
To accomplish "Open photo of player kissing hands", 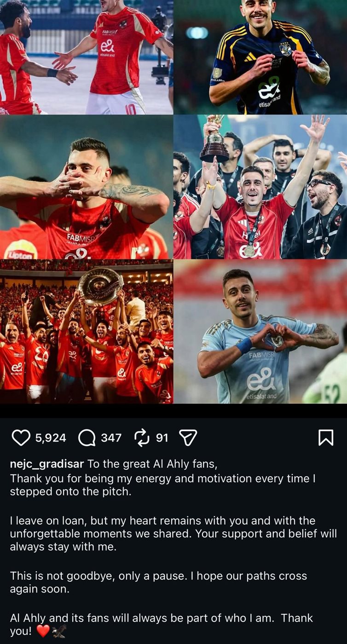I will pyautogui.click(x=87, y=187).
